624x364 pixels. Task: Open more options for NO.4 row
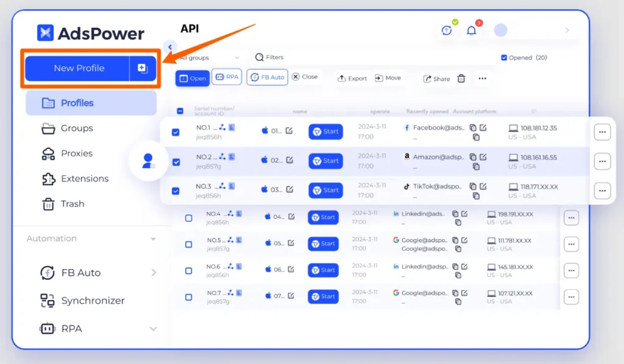coord(571,218)
